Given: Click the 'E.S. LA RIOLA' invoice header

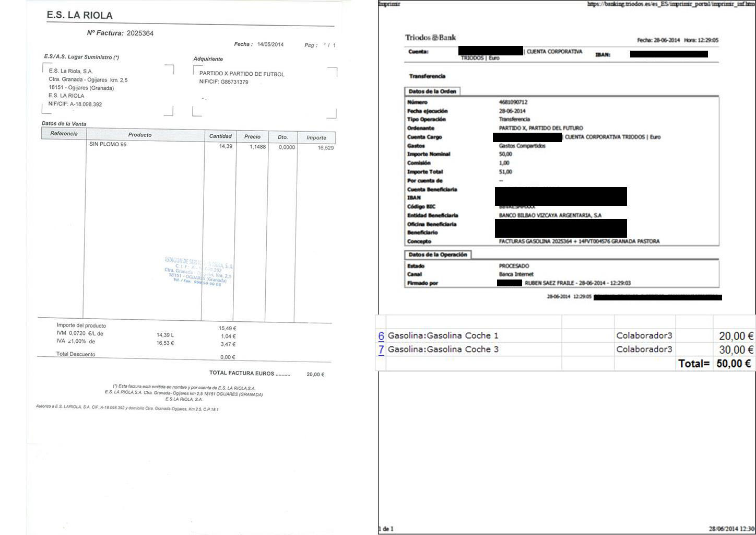Looking at the screenshot, I should point(79,15).
